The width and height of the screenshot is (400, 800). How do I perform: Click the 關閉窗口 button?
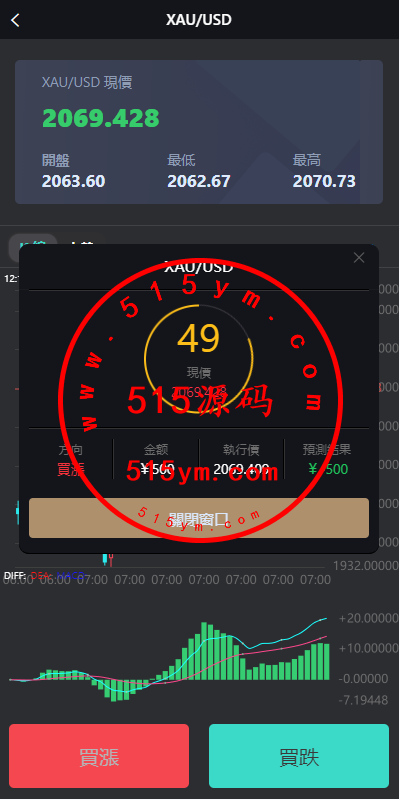199,518
